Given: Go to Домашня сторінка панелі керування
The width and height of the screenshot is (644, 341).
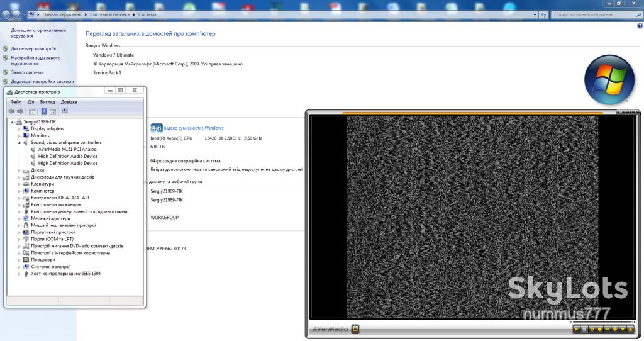Looking at the screenshot, I should point(38,33).
